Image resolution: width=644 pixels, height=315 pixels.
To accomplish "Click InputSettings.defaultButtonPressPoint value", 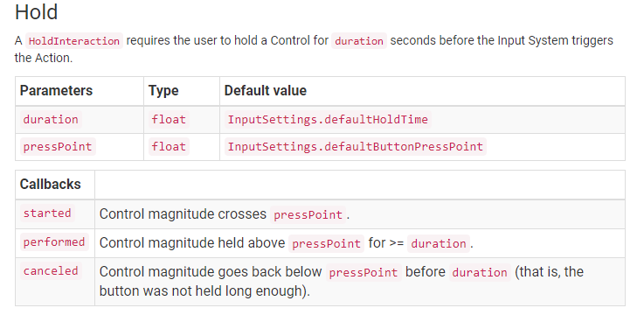I will (356, 147).
